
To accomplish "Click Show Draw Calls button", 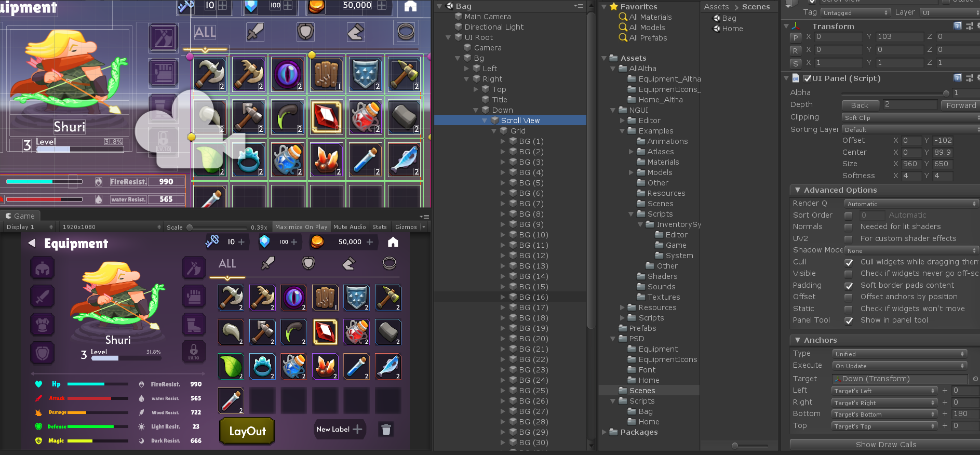I will tap(885, 445).
